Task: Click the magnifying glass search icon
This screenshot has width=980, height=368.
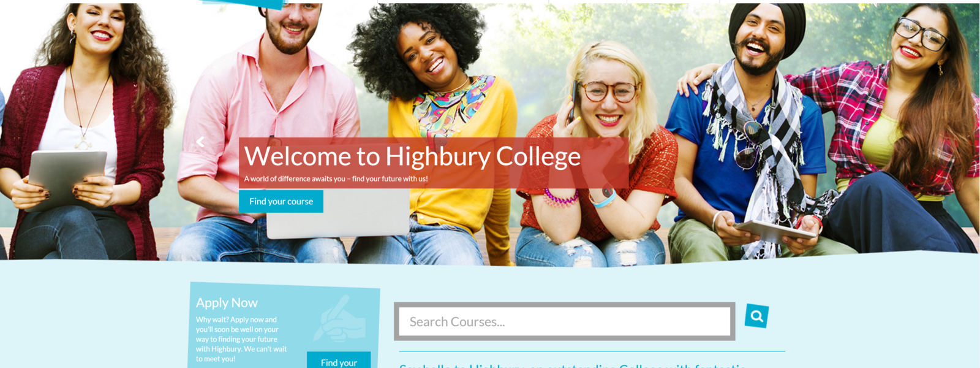Action: (x=756, y=316)
